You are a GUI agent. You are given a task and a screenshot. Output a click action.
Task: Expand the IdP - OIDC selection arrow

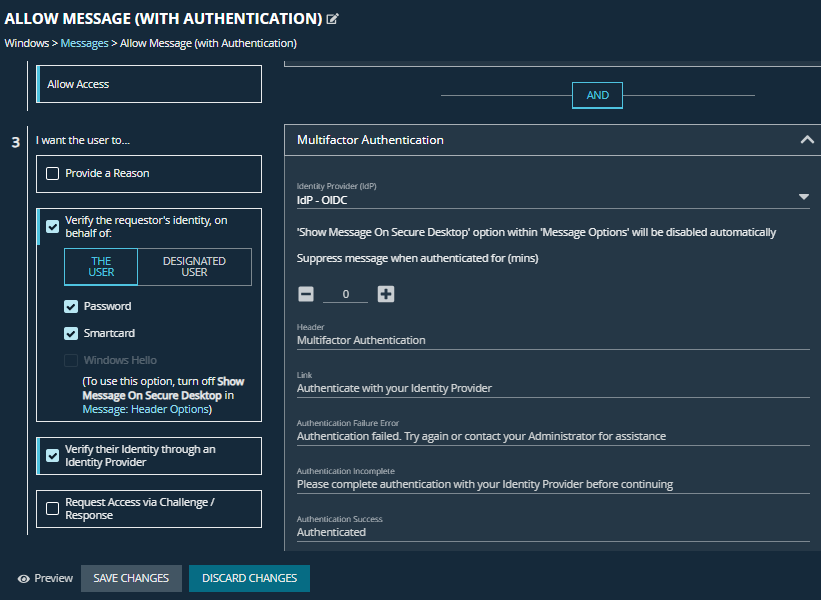pyautogui.click(x=804, y=196)
